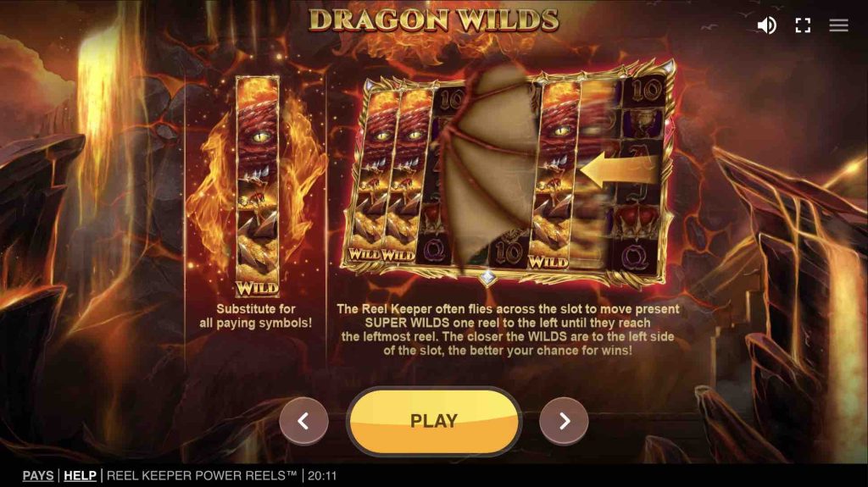Toggle fullscreen mode icon

click(803, 25)
